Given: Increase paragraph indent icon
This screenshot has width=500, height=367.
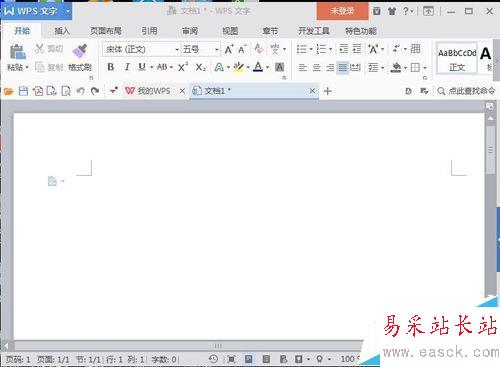Looking at the screenshot, I should point(357,49).
